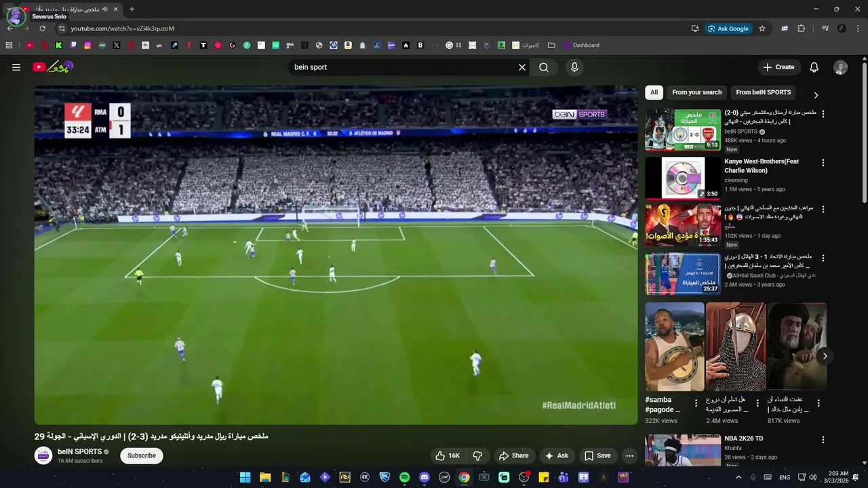Viewport: 868px width, 488px height.
Task: Open the YouTube bookmark in bookmarks bar
Action: click(x=30, y=45)
